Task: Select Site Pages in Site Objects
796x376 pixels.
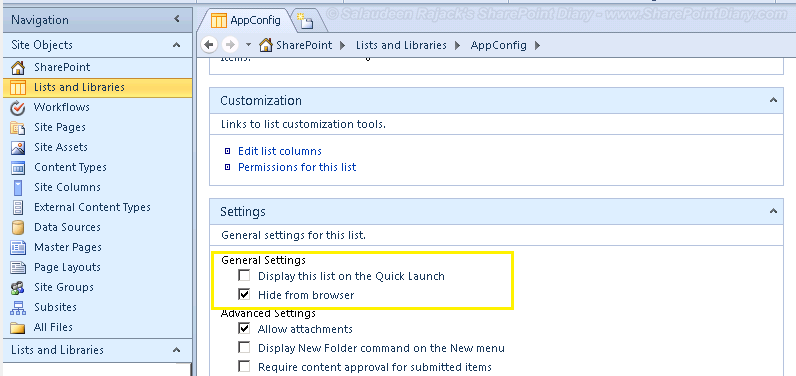Action: point(59,127)
